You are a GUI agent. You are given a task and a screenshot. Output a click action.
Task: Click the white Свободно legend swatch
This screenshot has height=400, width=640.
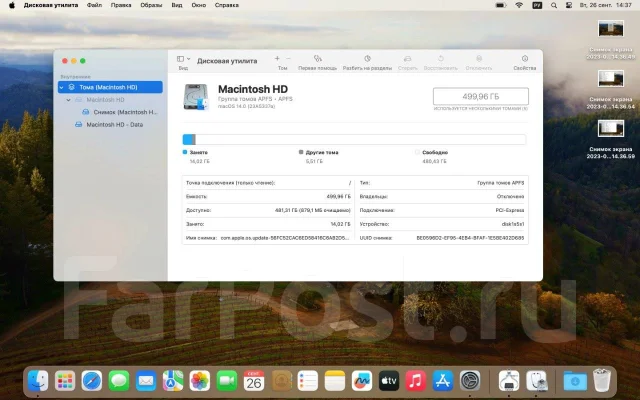pyautogui.click(x=417, y=152)
